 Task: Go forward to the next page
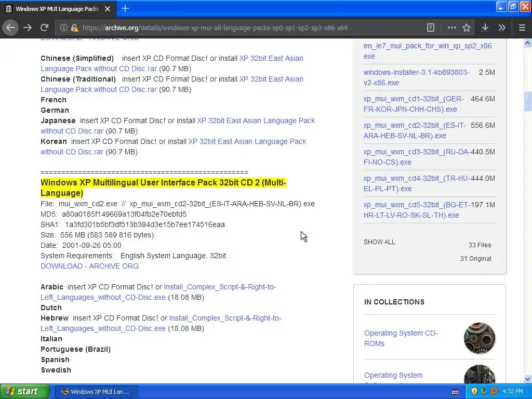click(x=28, y=28)
